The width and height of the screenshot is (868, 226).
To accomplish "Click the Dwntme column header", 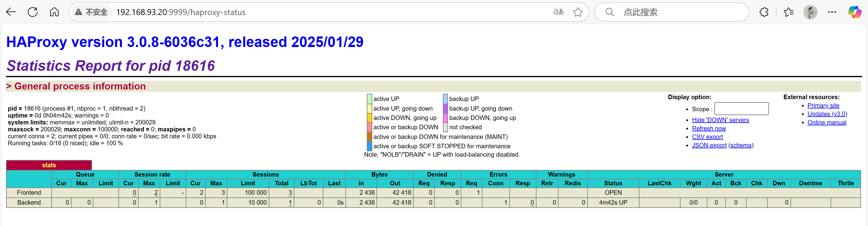I will 810,183.
